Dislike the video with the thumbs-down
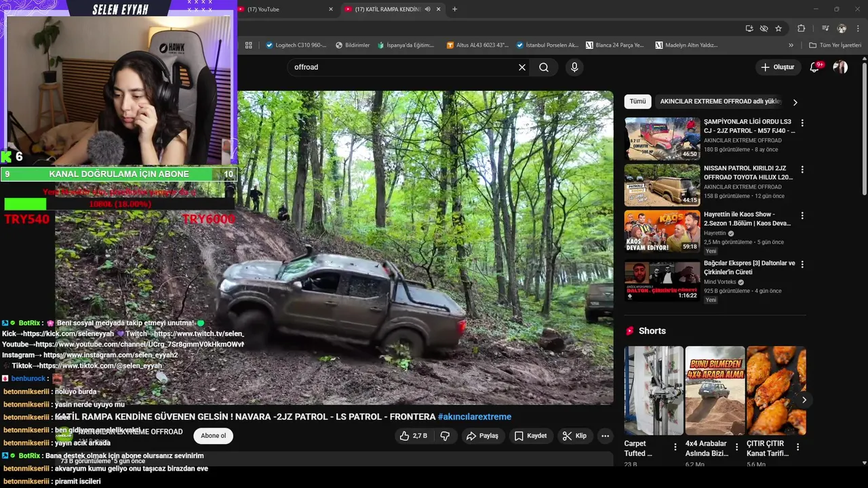 click(445, 436)
